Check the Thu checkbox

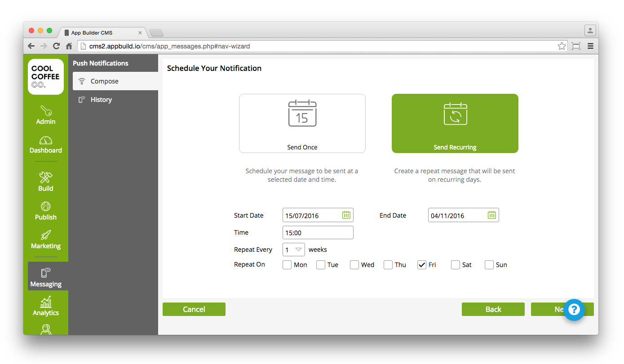pyautogui.click(x=388, y=265)
